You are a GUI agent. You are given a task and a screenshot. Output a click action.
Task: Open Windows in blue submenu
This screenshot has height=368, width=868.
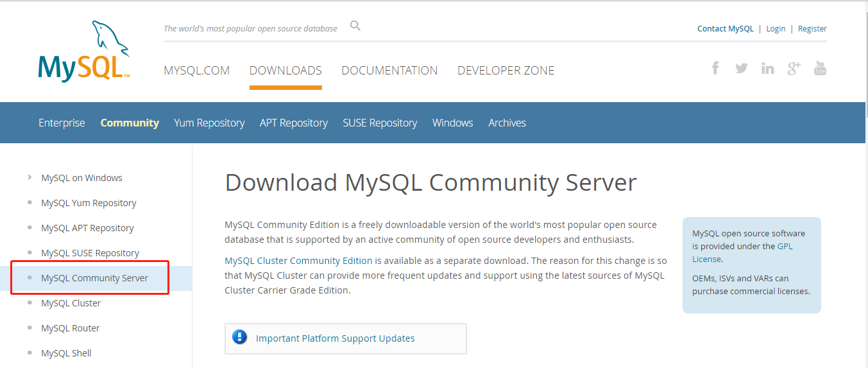(453, 123)
